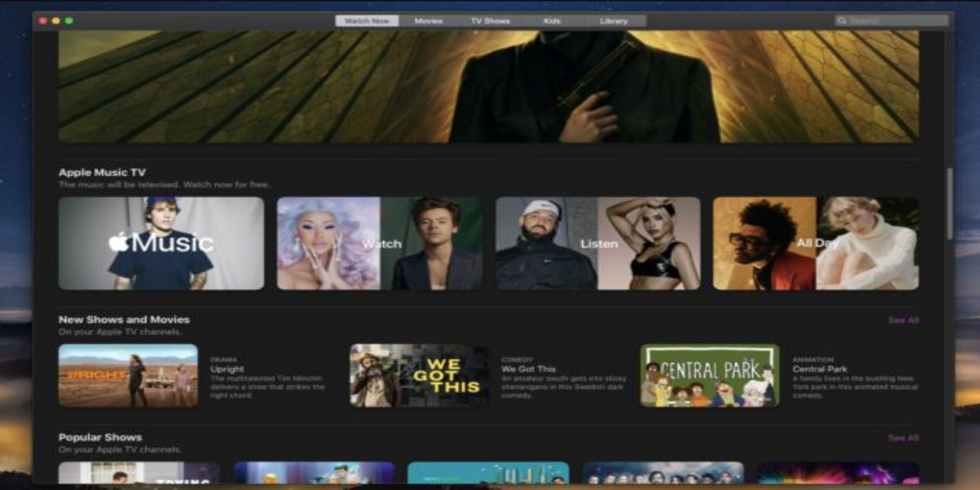Screen dimensions: 980x490
Task: Click See All for New Shows and Movies
Action: pyautogui.click(x=903, y=320)
